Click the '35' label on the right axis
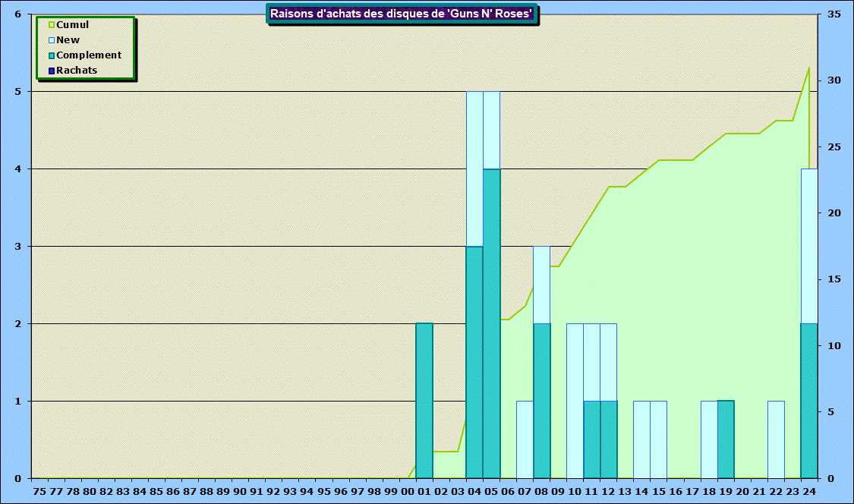This screenshot has width=854, height=504. [x=834, y=14]
